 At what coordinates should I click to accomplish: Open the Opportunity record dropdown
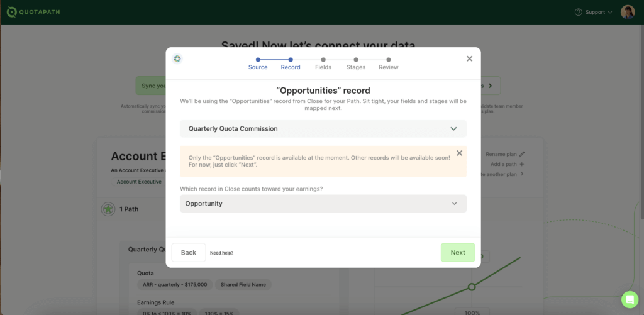(x=323, y=204)
